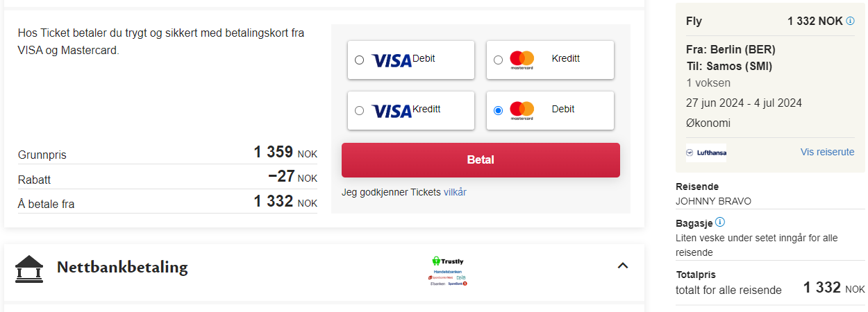
Task: Open the info icon next to Fly price
Action: pos(851,21)
